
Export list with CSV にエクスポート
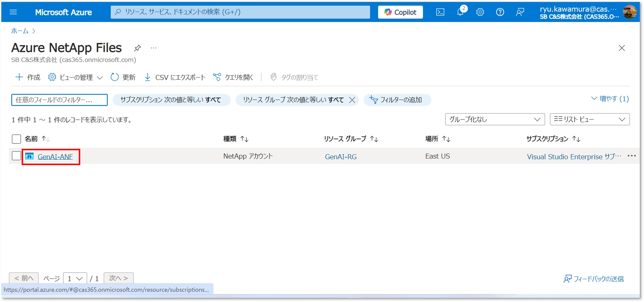(175, 77)
